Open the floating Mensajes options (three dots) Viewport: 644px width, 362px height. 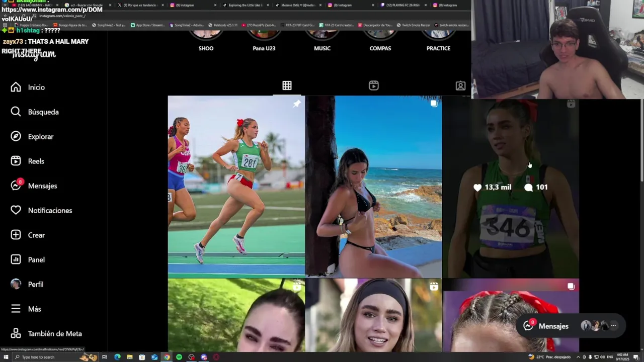coord(613,326)
